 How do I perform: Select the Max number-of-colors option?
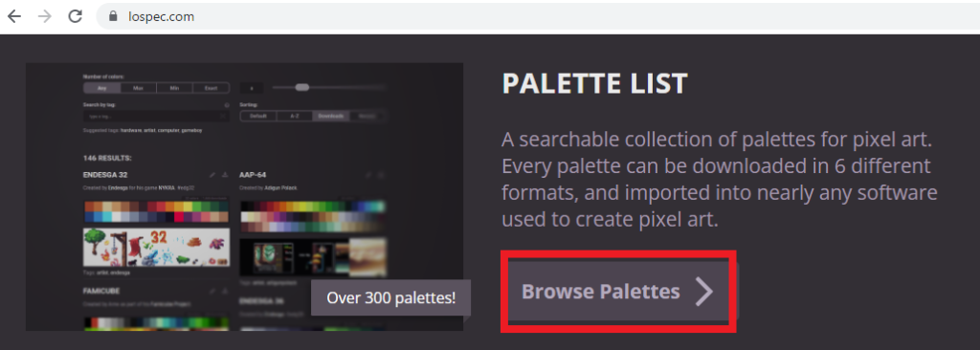click(138, 88)
